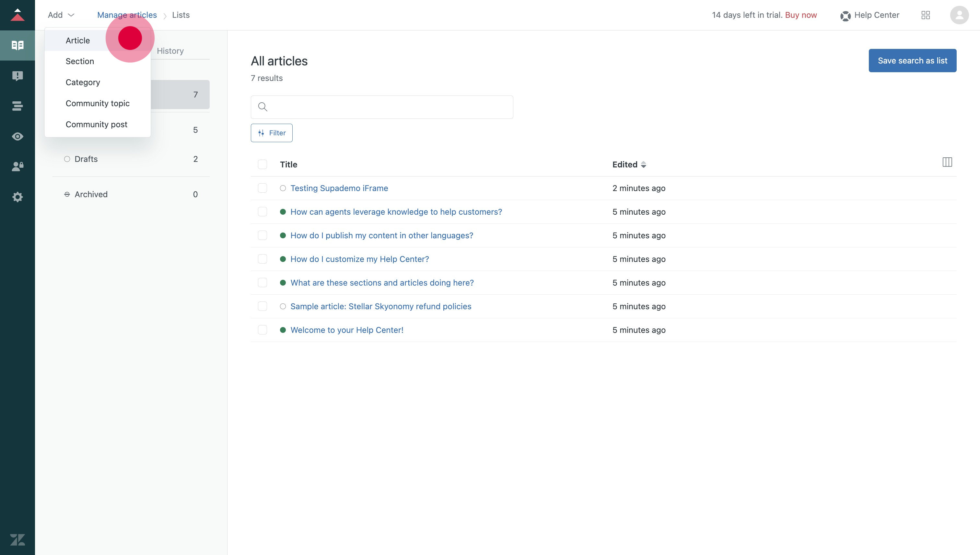Open the column chooser icon in table header
The height and width of the screenshot is (555, 980).
947,162
